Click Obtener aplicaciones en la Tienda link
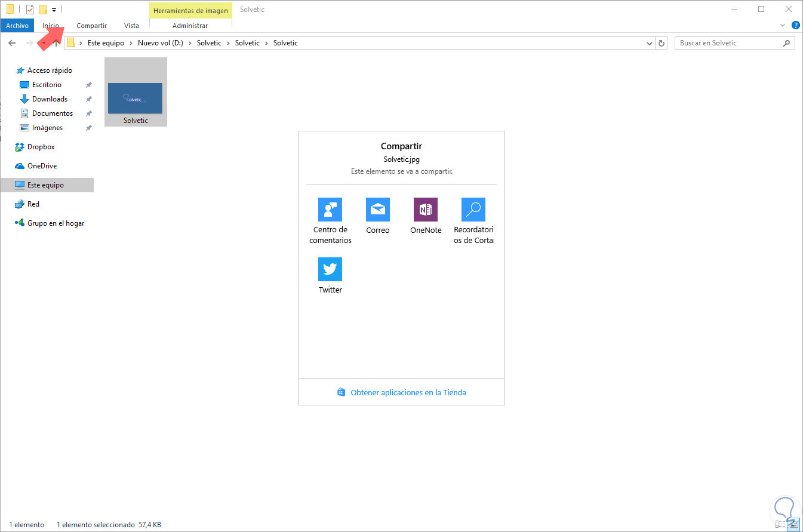The image size is (803, 532). [402, 392]
